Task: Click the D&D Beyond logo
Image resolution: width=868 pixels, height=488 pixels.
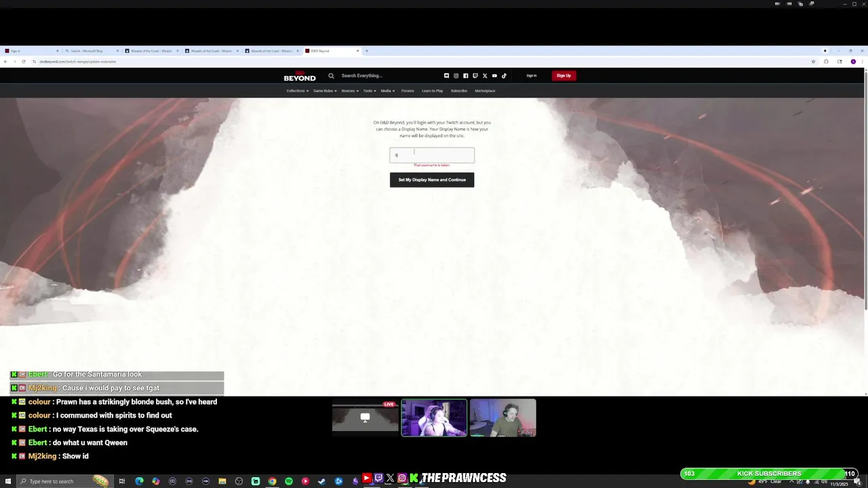Action: pyautogui.click(x=300, y=77)
